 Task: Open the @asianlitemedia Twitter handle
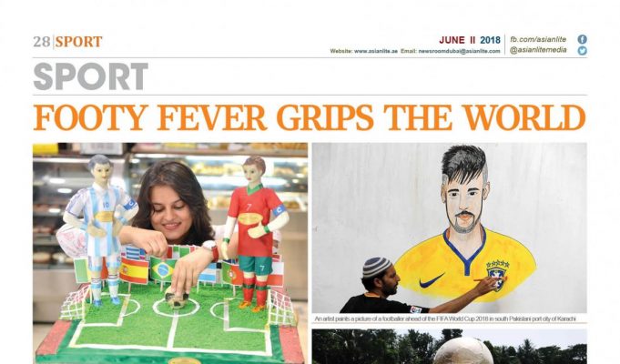(538, 50)
